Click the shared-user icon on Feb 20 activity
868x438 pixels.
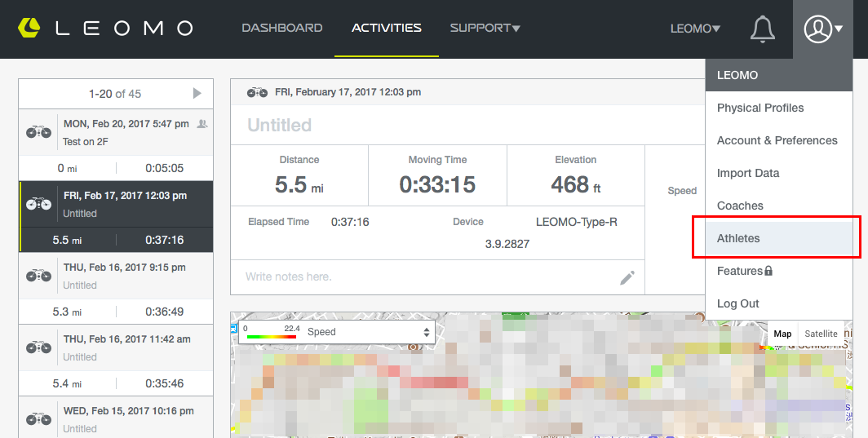202,124
